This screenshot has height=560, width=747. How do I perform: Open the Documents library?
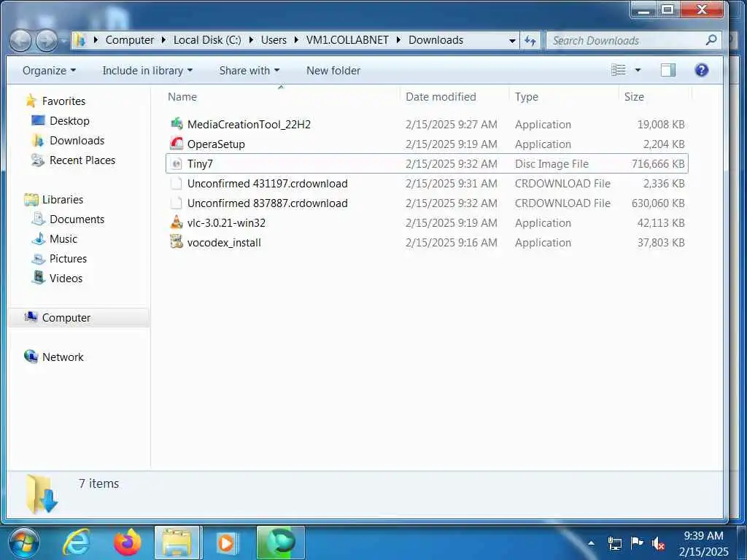(77, 219)
